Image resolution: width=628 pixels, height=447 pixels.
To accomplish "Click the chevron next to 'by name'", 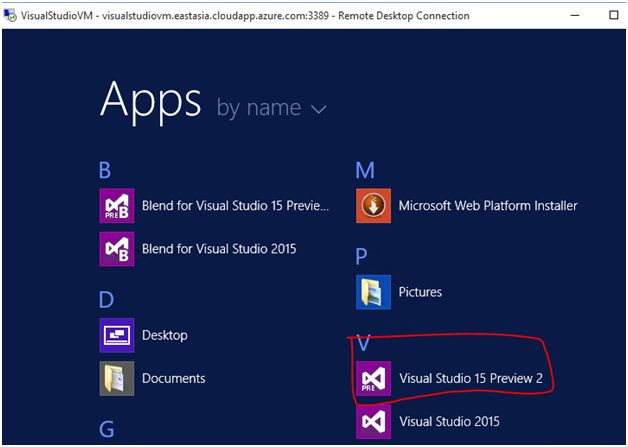I will tap(319, 109).
